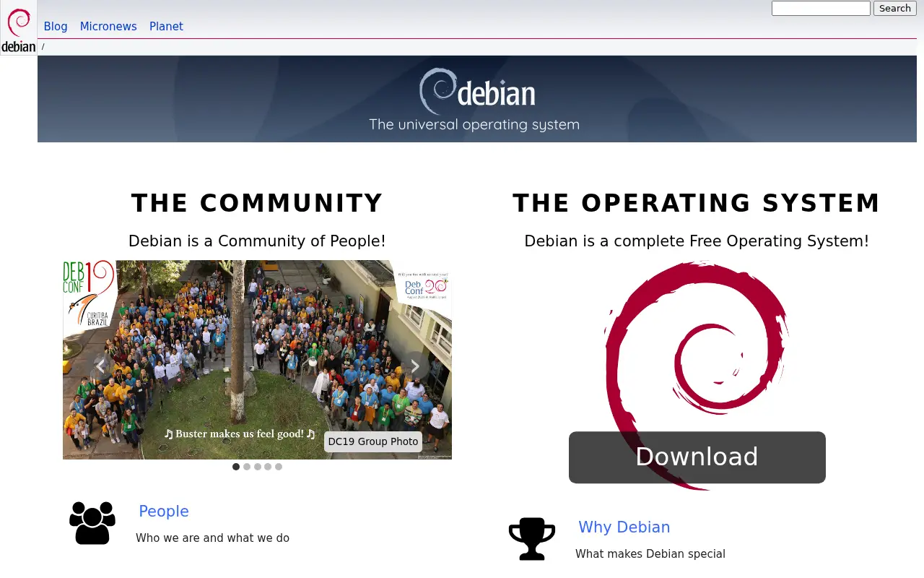
Task: Go to the previous carousel slide arrow
Action: coord(100,366)
